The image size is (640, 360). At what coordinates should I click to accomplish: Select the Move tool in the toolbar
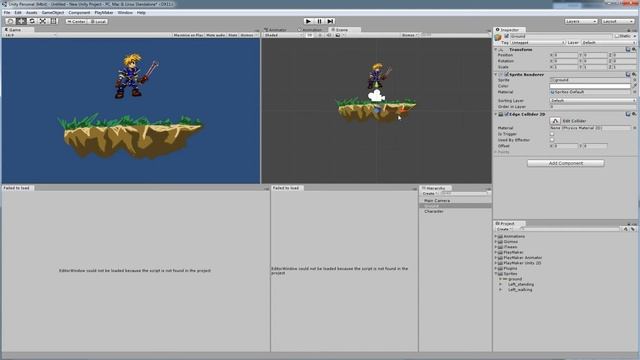tap(21, 21)
